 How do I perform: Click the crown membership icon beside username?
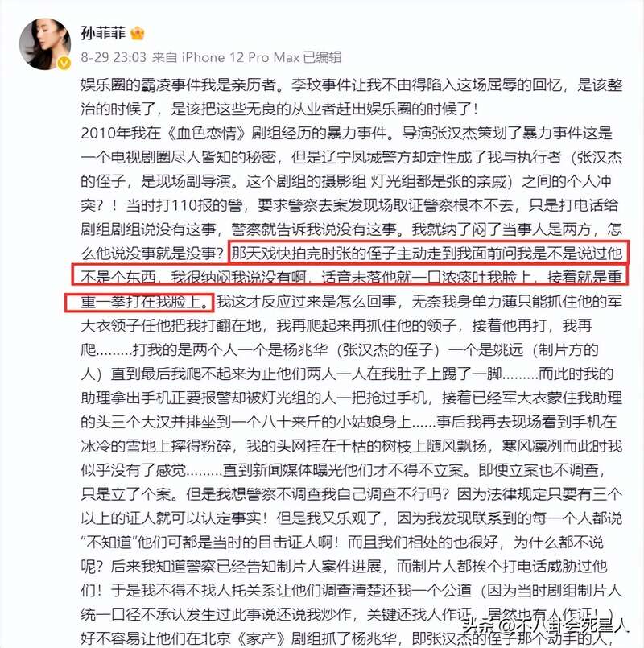[138, 34]
